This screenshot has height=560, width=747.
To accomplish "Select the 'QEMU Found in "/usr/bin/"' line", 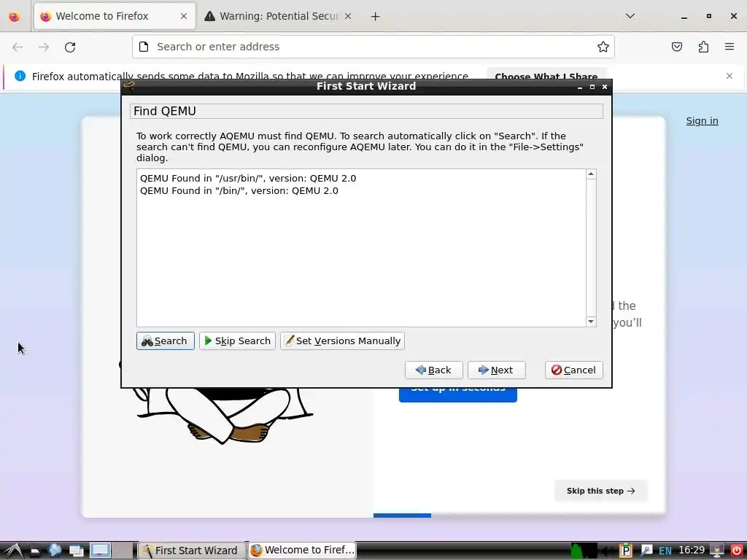I will (x=248, y=178).
